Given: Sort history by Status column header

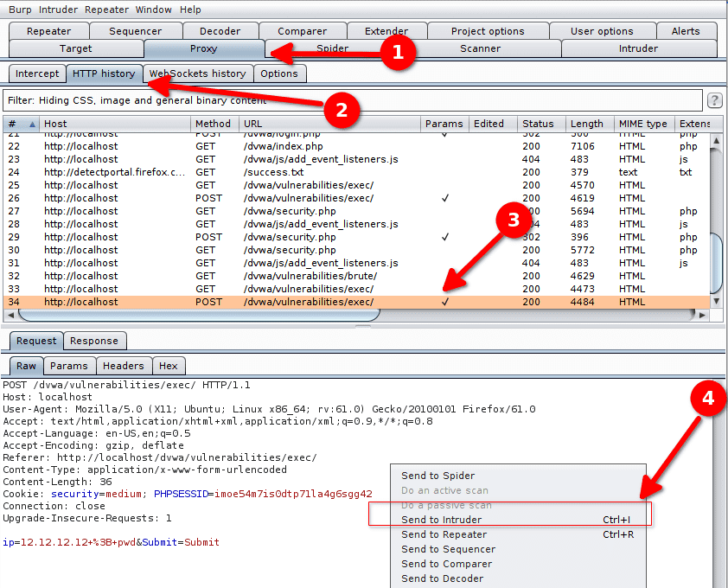Looking at the screenshot, I should tap(538, 124).
